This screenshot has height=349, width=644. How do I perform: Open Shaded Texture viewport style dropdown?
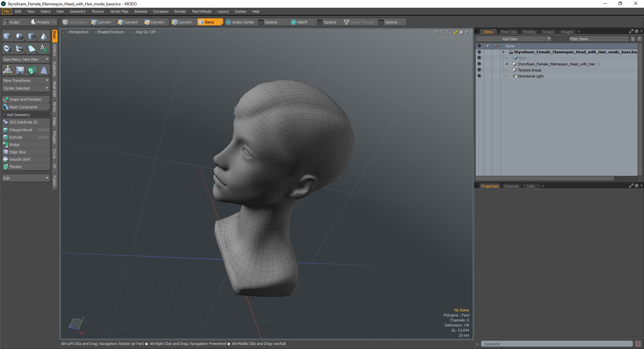point(110,32)
